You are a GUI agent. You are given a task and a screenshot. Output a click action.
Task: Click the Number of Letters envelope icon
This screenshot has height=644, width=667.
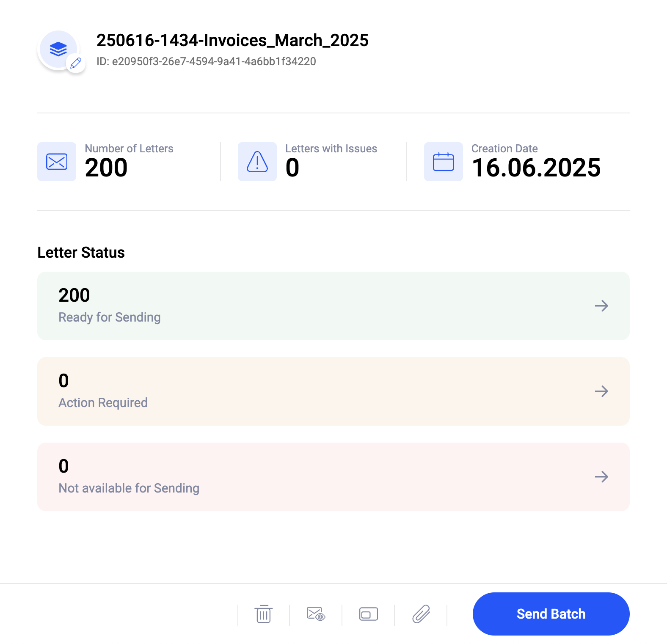point(57,161)
